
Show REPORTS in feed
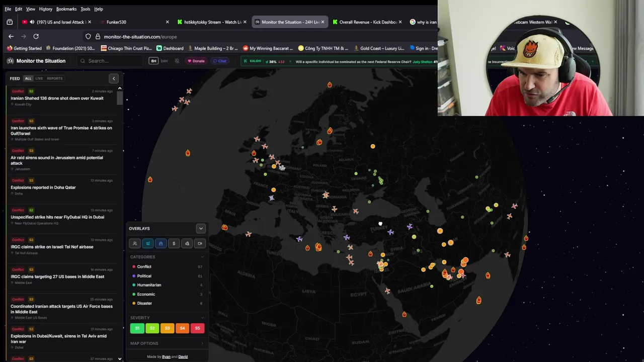pyautogui.click(x=54, y=78)
